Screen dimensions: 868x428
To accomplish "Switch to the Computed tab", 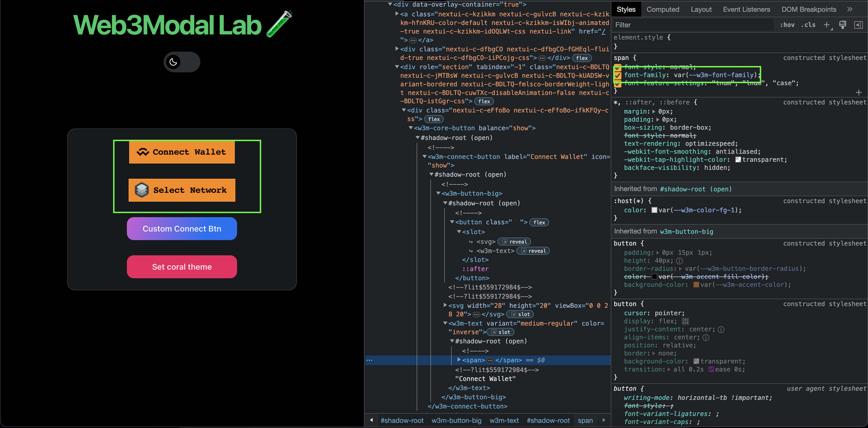I will point(662,9).
